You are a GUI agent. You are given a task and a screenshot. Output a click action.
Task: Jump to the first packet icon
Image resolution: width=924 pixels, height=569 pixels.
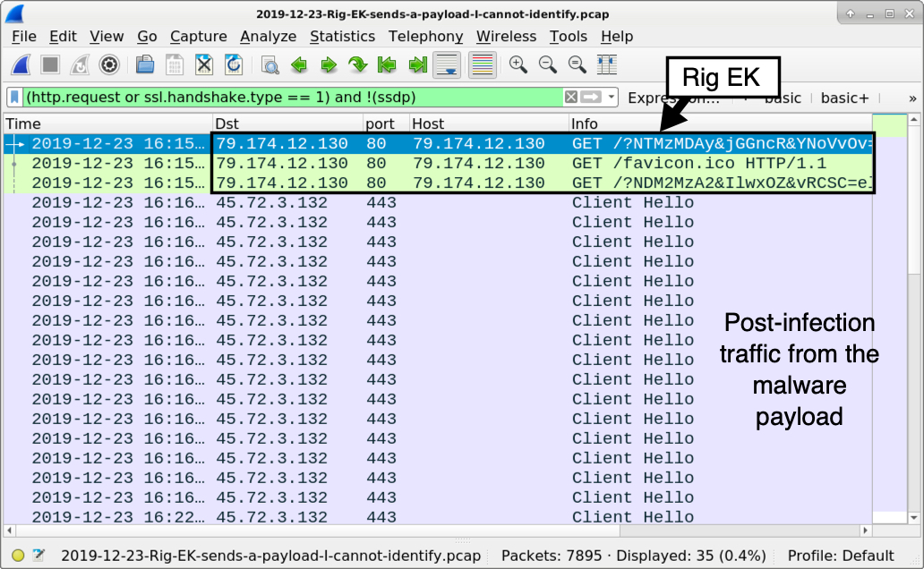tap(387, 64)
